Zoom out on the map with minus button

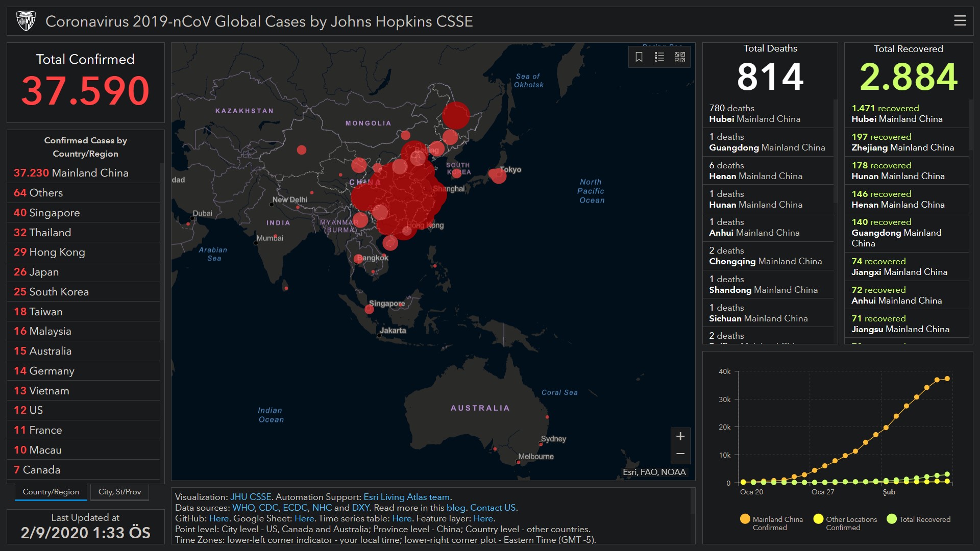coord(680,454)
